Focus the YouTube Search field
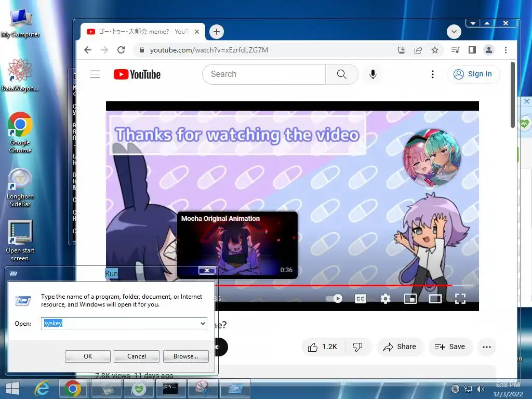The height and width of the screenshot is (399, 532). (x=264, y=74)
